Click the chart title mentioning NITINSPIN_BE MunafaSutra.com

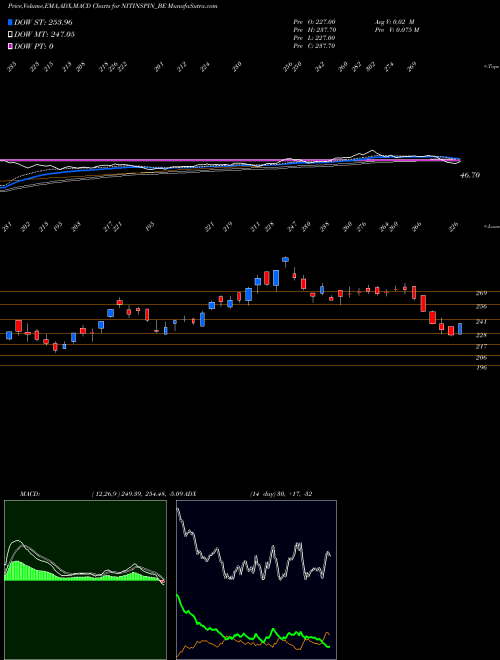click(x=112, y=6)
